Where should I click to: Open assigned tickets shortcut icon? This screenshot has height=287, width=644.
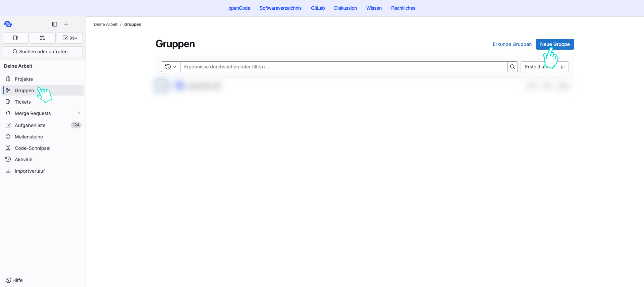(15, 38)
